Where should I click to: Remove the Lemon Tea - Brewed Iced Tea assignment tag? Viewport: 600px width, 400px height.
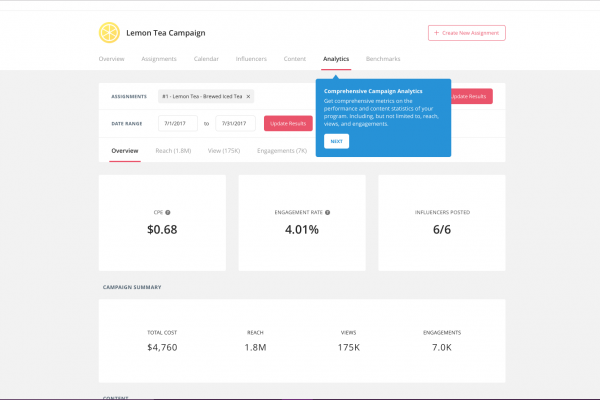pos(248,96)
